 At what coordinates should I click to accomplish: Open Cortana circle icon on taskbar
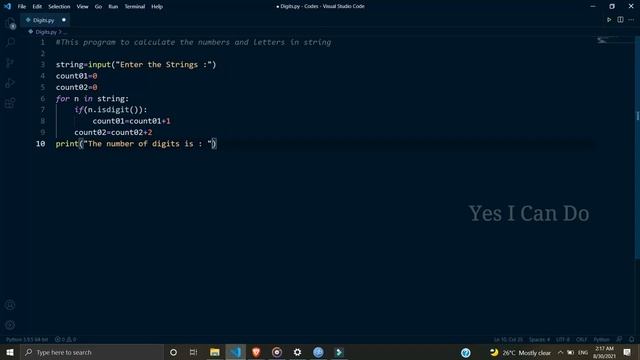click(x=173, y=352)
